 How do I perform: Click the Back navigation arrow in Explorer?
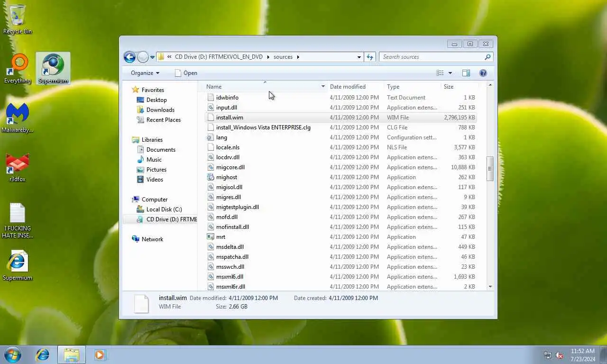(129, 57)
